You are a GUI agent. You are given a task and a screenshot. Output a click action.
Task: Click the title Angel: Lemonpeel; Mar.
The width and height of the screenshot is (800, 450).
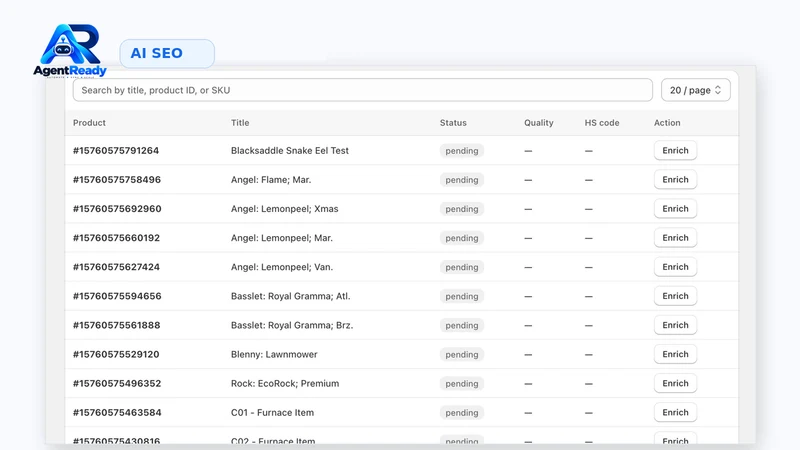point(282,238)
